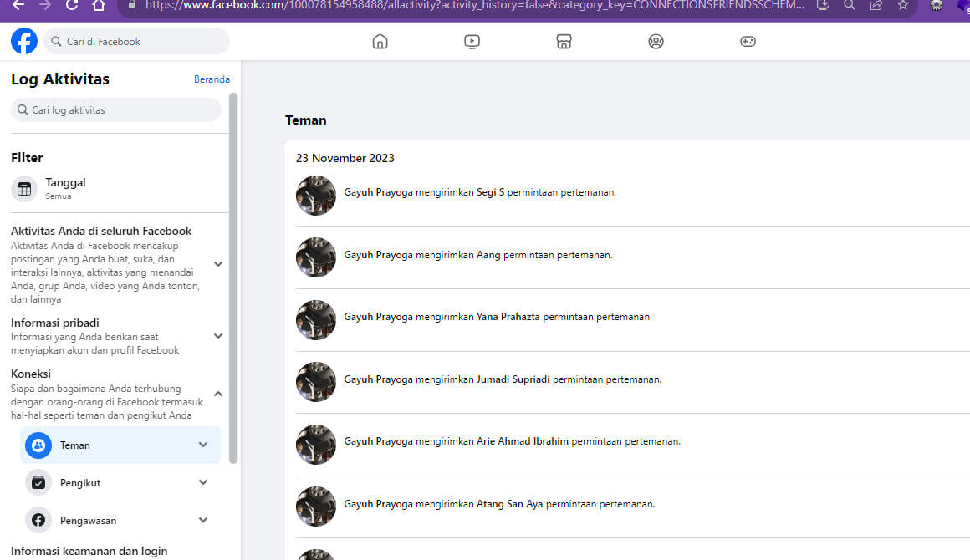Viewport: 970px width, 560px height.
Task: Click the Jumadi Supriadi name link
Action: 513,379
